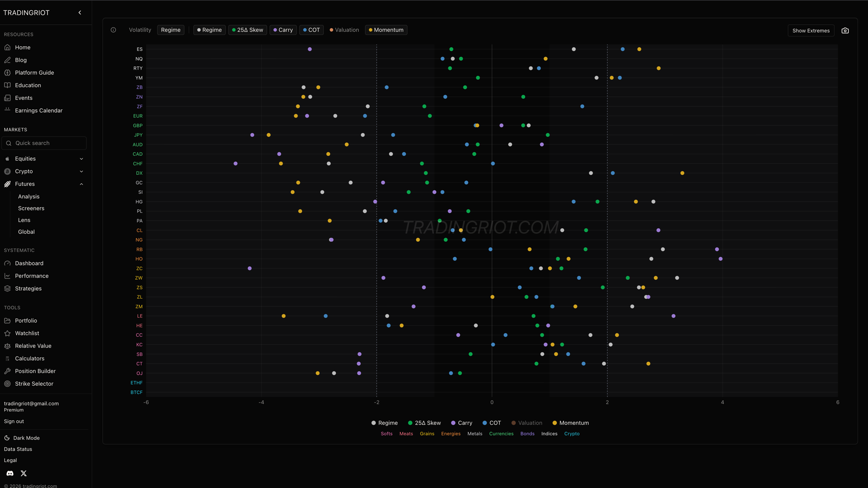Viewport: 868px width, 488px height.
Task: Click the Sign out link
Action: pyautogui.click(x=14, y=421)
